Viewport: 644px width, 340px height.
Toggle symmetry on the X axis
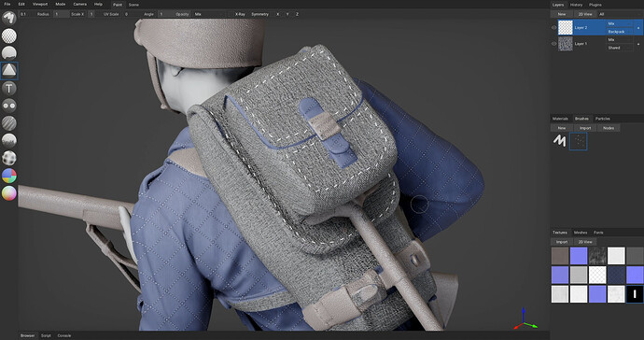pos(277,14)
